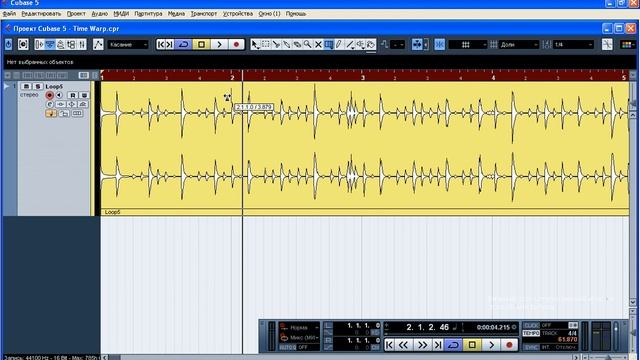Select the Mute X tool
Screen dimensions: 640x360
(x=318, y=44)
